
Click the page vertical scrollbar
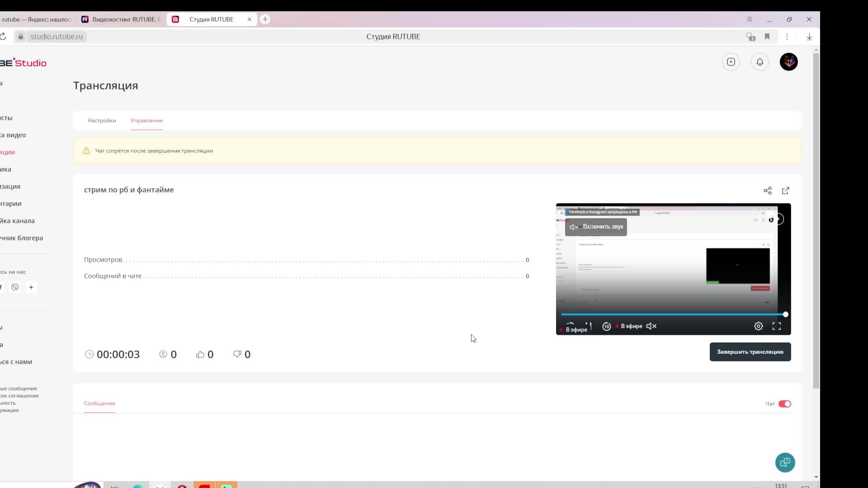coord(816,221)
